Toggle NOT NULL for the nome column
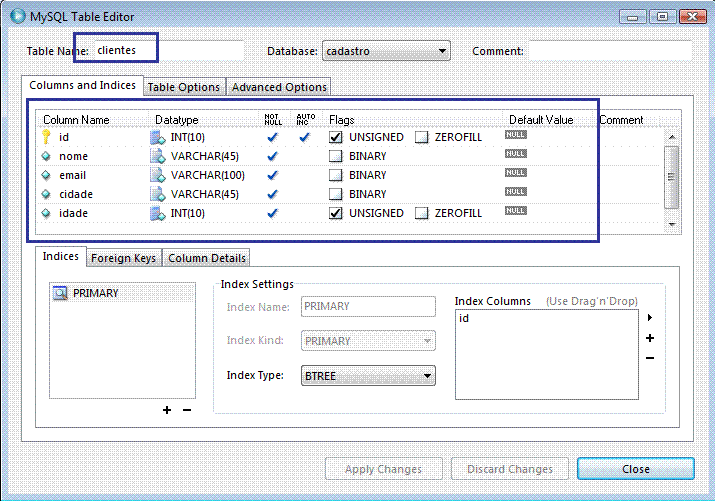This screenshot has height=501, width=715. click(x=273, y=156)
